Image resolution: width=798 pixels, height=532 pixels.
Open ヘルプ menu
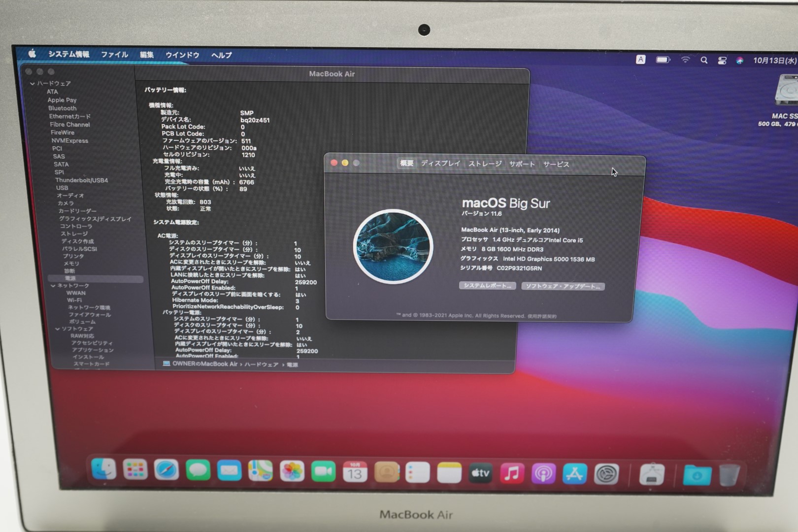[x=221, y=55]
